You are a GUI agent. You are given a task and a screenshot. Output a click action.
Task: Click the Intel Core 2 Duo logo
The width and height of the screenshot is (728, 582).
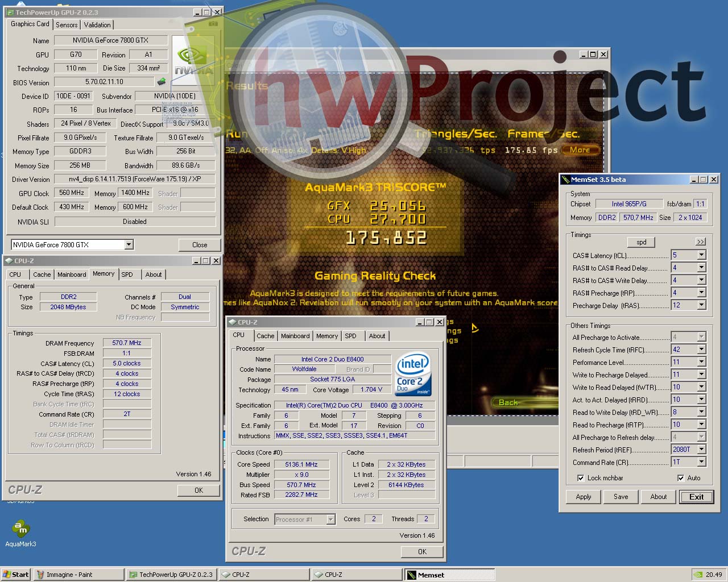pyautogui.click(x=413, y=375)
